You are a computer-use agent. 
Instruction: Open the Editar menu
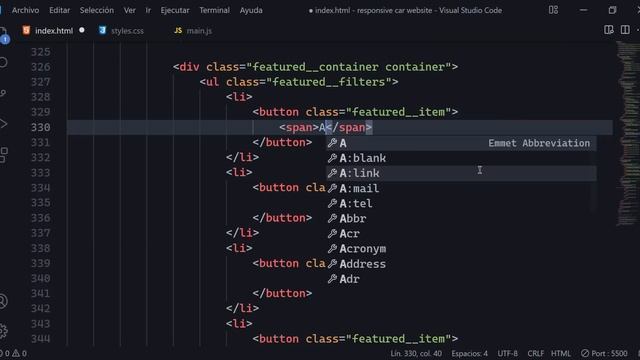point(60,10)
